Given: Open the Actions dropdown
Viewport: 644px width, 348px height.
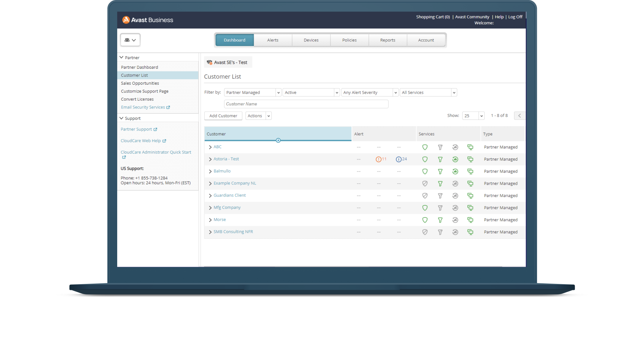Looking at the screenshot, I should tap(258, 116).
